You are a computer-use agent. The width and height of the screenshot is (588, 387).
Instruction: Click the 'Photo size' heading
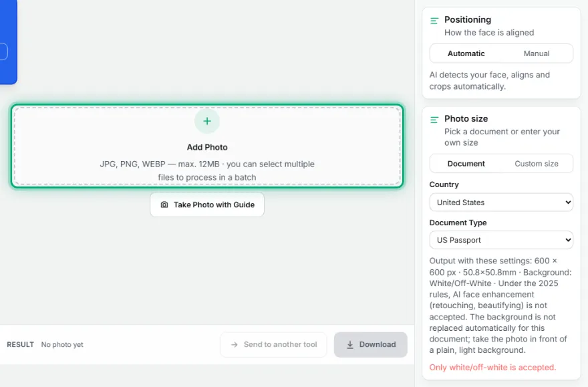click(466, 119)
